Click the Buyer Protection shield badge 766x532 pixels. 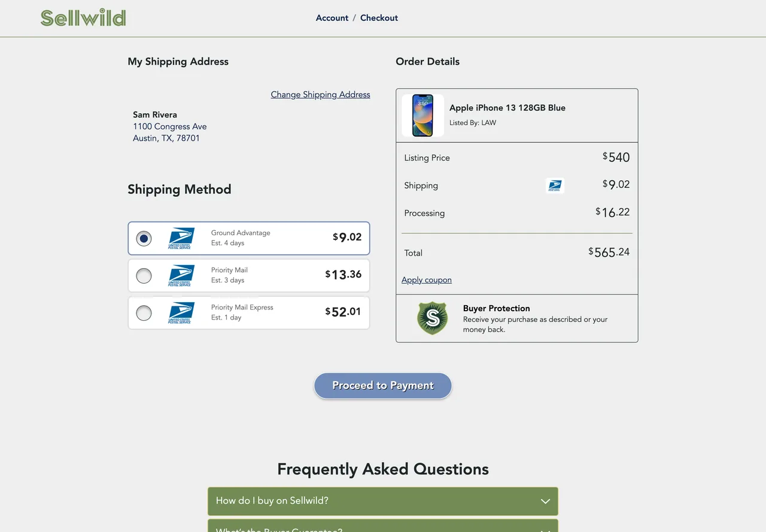point(432,318)
